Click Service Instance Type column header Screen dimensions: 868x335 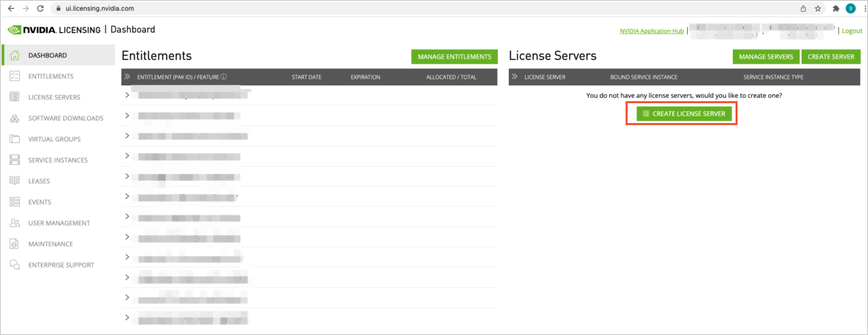774,77
